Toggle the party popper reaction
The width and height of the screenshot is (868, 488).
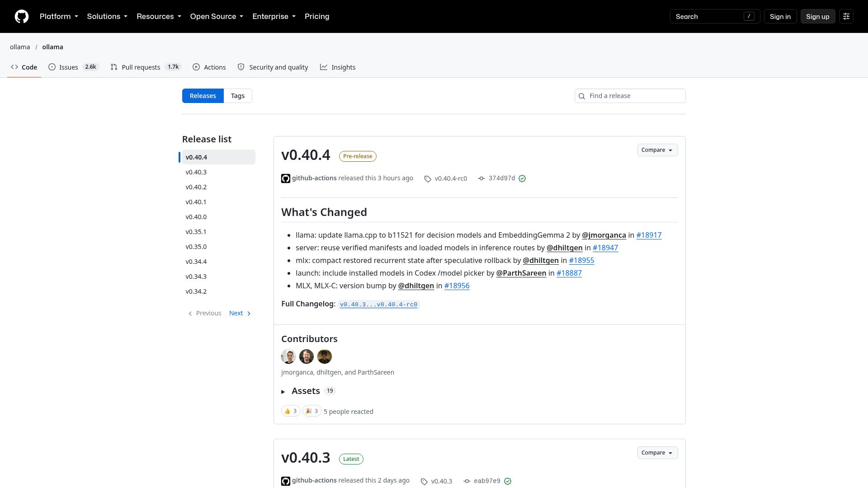point(312,411)
